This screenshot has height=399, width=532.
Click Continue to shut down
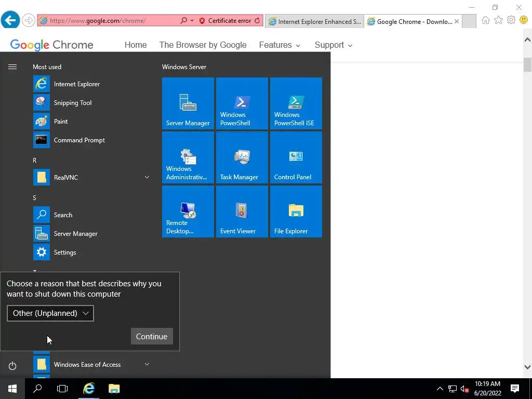click(152, 336)
